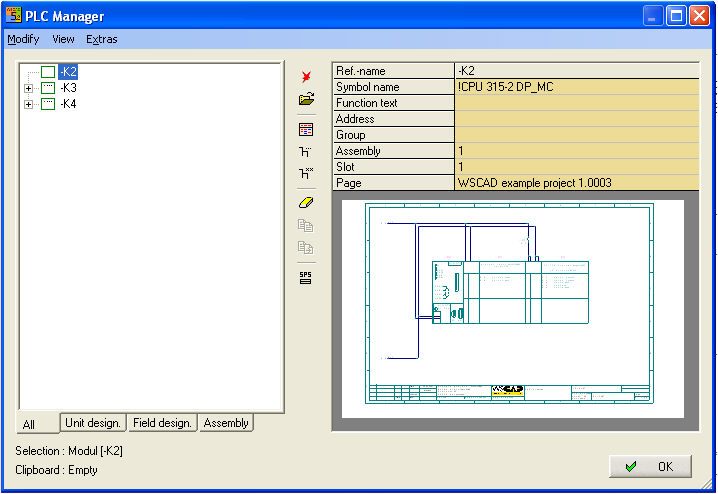Click the Address label cell
Image resolution: width=718 pixels, height=494 pixels.
pyautogui.click(x=393, y=119)
